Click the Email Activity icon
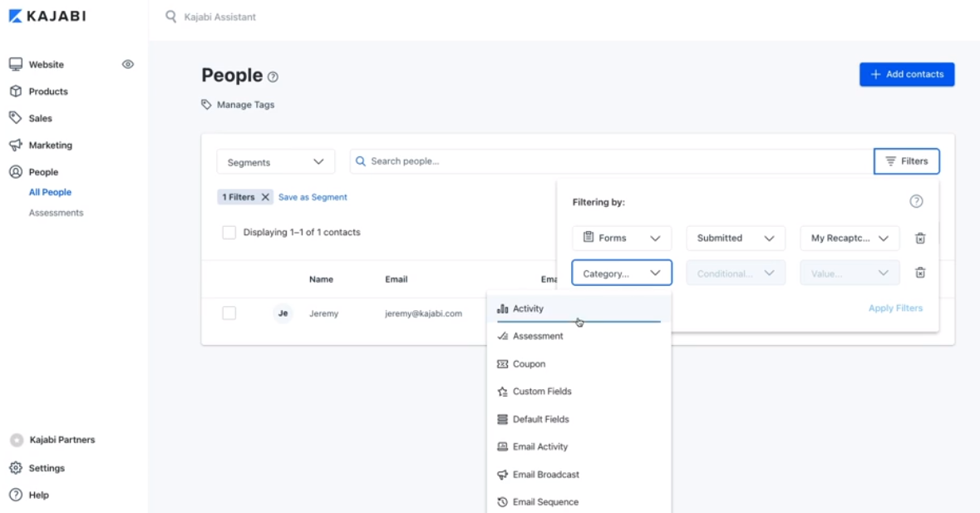The image size is (980, 513). click(503, 446)
